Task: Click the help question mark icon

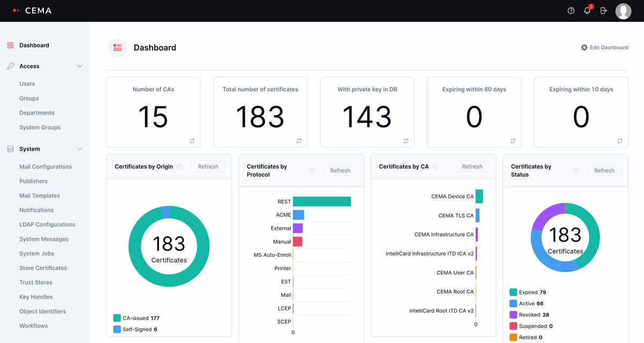Action: [x=571, y=11]
